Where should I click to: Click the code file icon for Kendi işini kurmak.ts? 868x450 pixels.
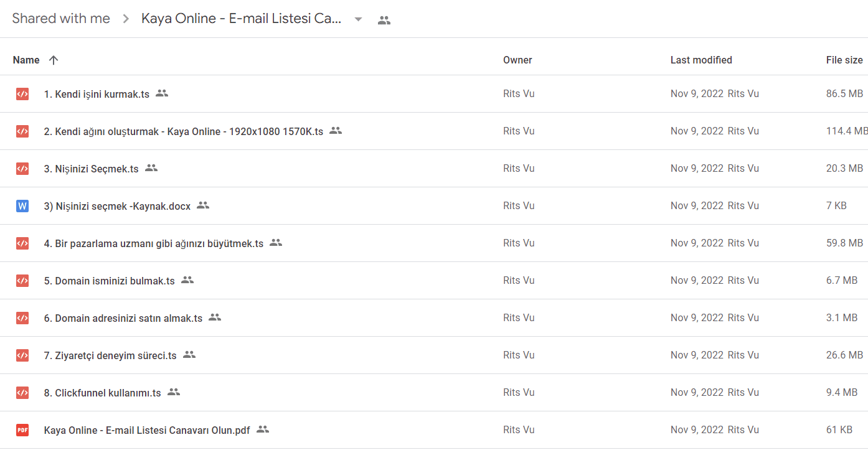click(x=22, y=94)
